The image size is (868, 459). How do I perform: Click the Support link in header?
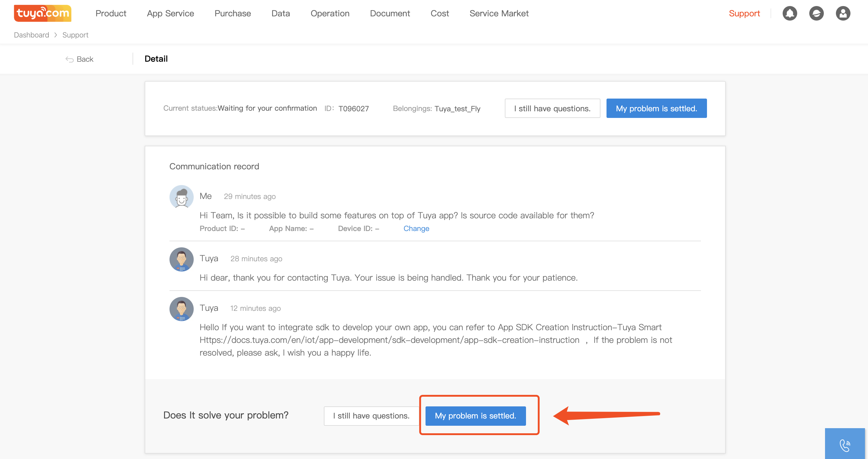(x=744, y=14)
